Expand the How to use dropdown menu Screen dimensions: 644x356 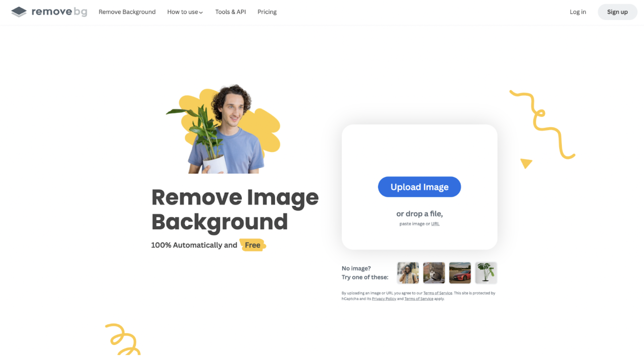click(184, 12)
